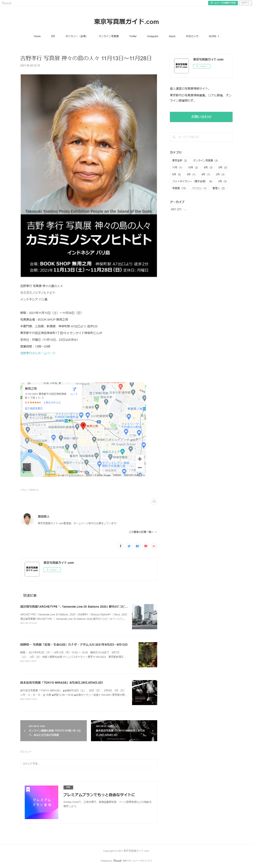Expand the MORE navigation dropdown
Image resolution: width=253 pixels, height=868 pixels.
pyautogui.click(x=214, y=36)
